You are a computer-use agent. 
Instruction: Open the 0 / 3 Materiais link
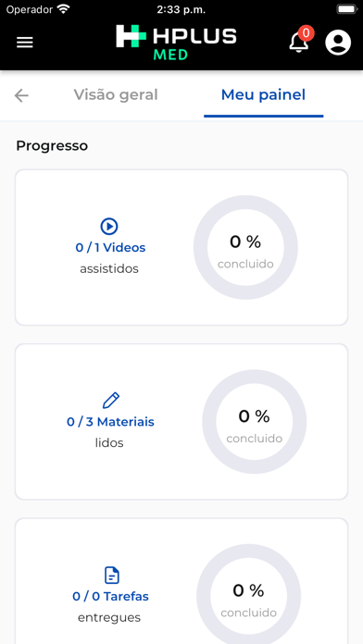coord(110,422)
